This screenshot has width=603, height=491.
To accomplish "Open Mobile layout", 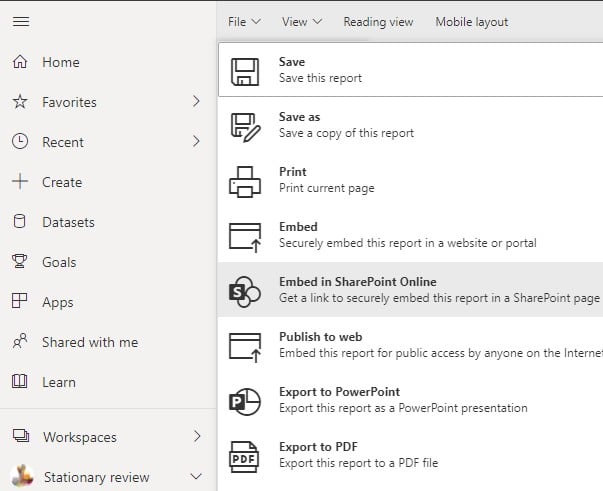I will (x=471, y=22).
